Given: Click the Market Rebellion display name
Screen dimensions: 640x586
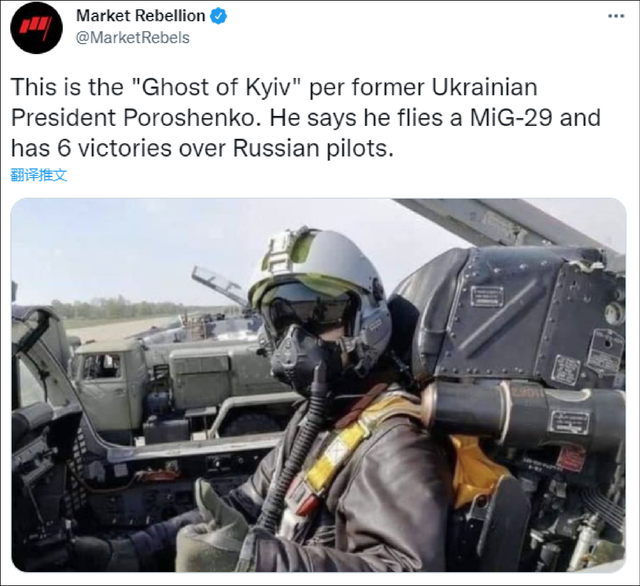Looking at the screenshot, I should coord(140,16).
